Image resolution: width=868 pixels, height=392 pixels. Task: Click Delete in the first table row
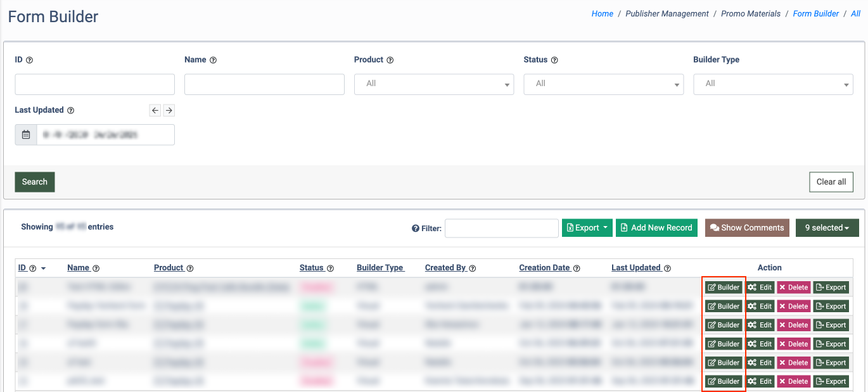794,288
